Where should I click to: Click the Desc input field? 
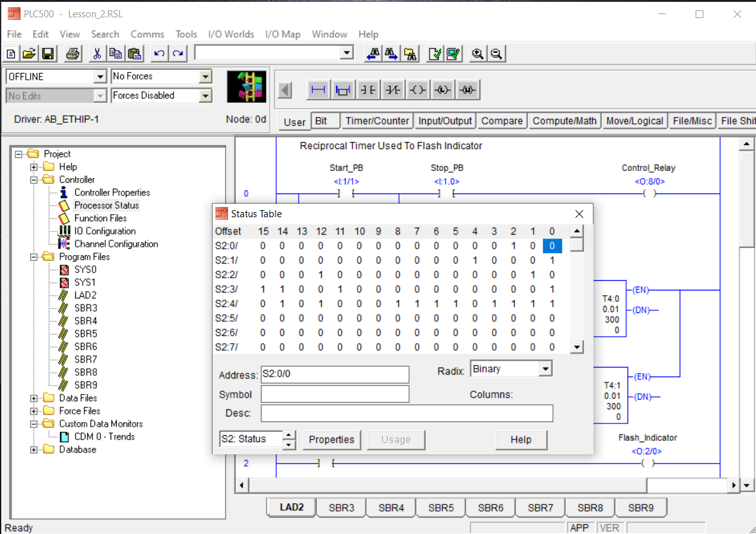pyautogui.click(x=407, y=413)
